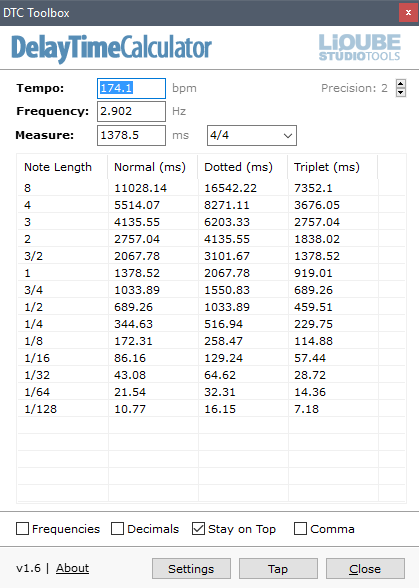Select the triplet value 28.72
The image size is (419, 588).
pyautogui.click(x=310, y=375)
